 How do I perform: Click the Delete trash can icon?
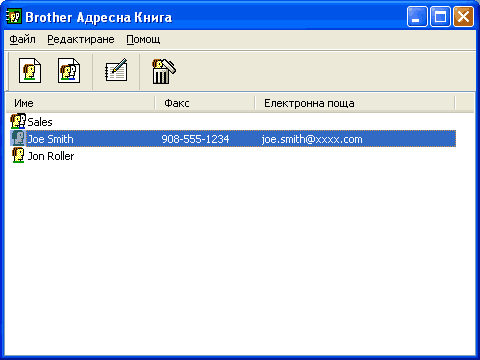pos(164,71)
